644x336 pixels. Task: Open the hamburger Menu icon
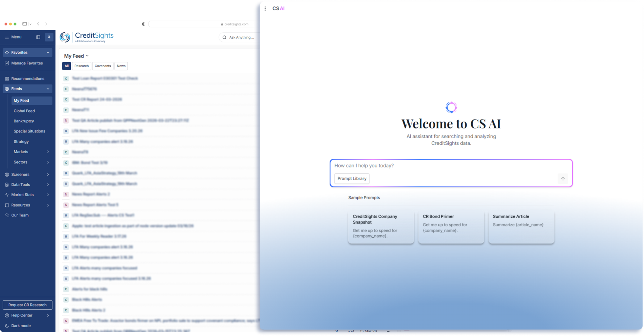(x=7, y=37)
